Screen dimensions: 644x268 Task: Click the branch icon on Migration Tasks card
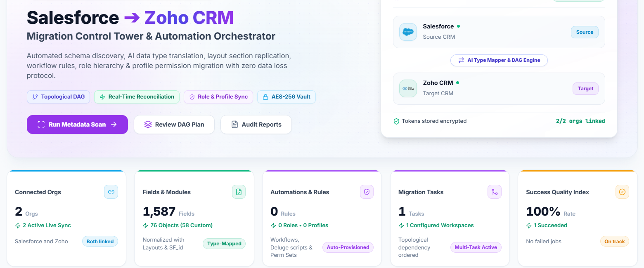tap(495, 192)
